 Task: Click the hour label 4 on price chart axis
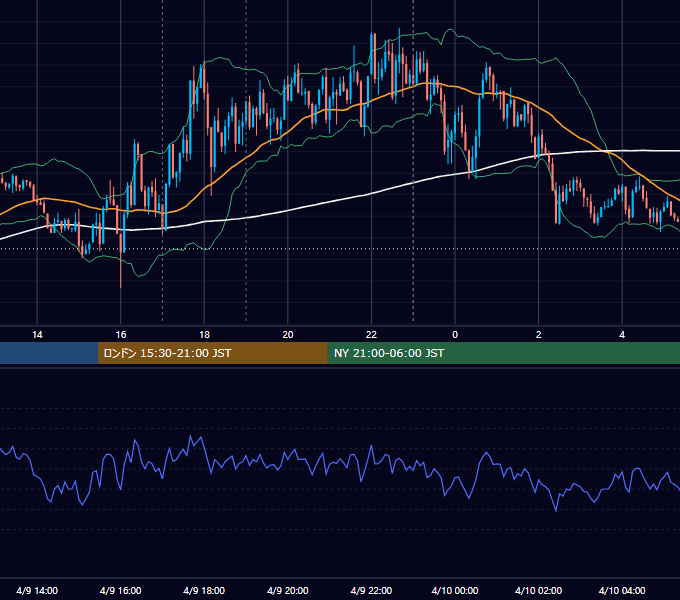[622, 335]
